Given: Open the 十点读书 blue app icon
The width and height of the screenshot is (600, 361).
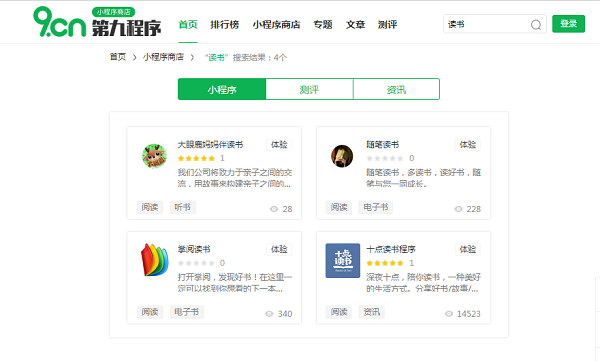Looking at the screenshot, I should coord(342,260).
